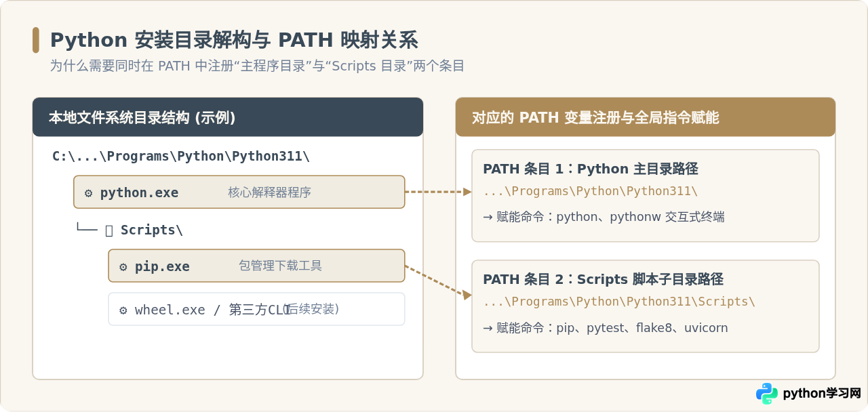868x412 pixels.
Task: Click the 赋能命令 python、pythonw line
Action: 604,217
